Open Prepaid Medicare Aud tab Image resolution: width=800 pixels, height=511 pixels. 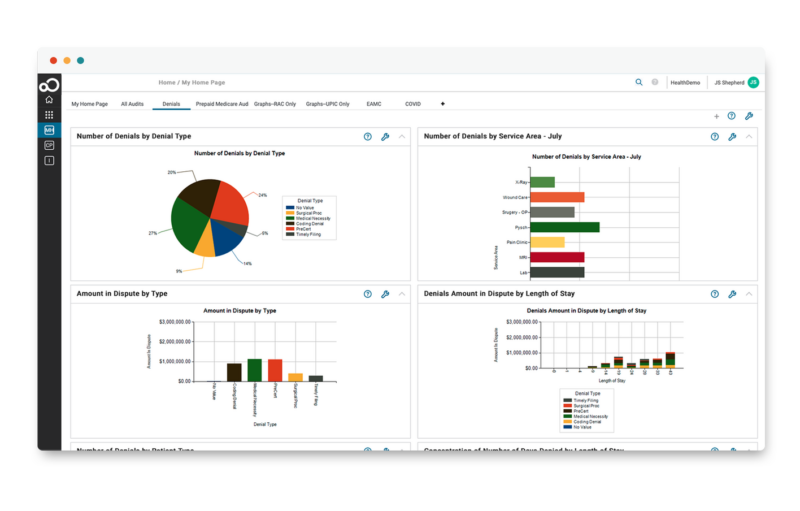click(x=222, y=104)
